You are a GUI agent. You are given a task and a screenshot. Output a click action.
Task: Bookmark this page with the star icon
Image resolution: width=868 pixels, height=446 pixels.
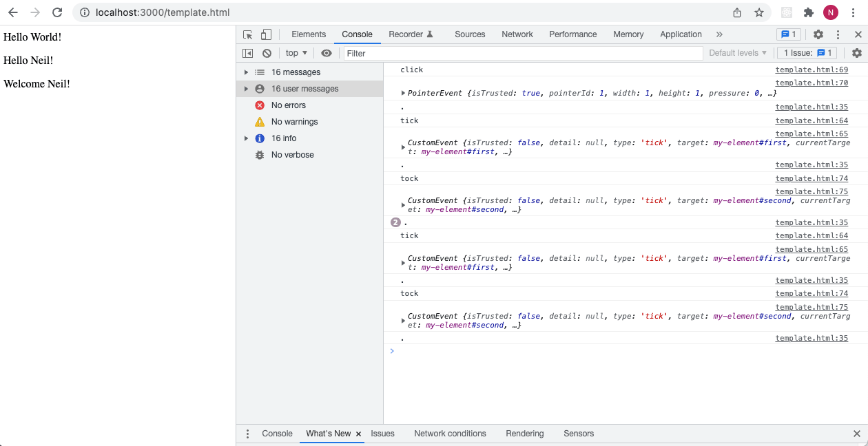[x=758, y=12]
